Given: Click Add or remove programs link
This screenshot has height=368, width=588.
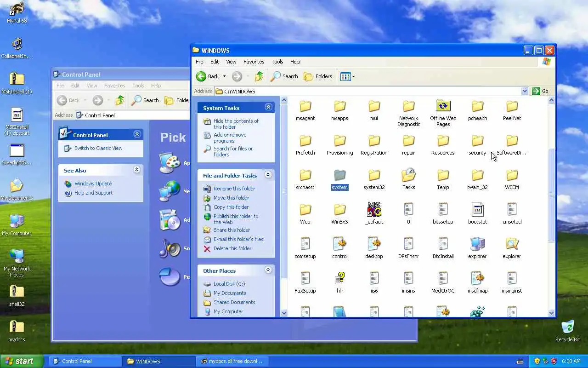Looking at the screenshot, I should pyautogui.click(x=230, y=138).
